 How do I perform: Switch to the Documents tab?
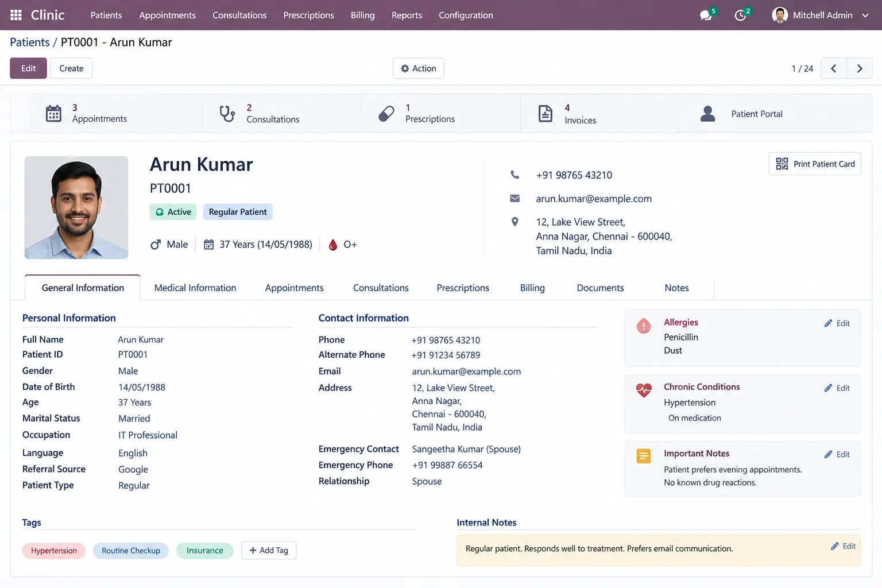[x=600, y=288]
